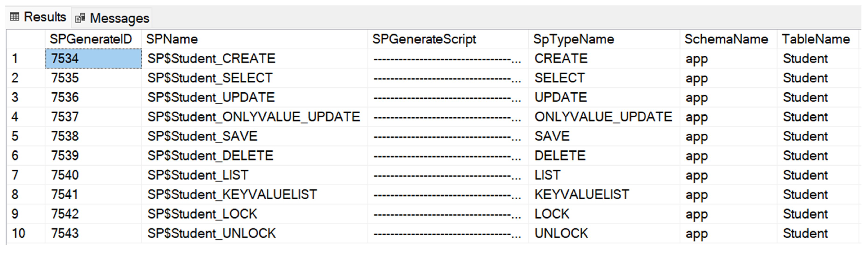Select the TableName column header
The width and height of the screenshot is (868, 253).
pyautogui.click(x=815, y=39)
